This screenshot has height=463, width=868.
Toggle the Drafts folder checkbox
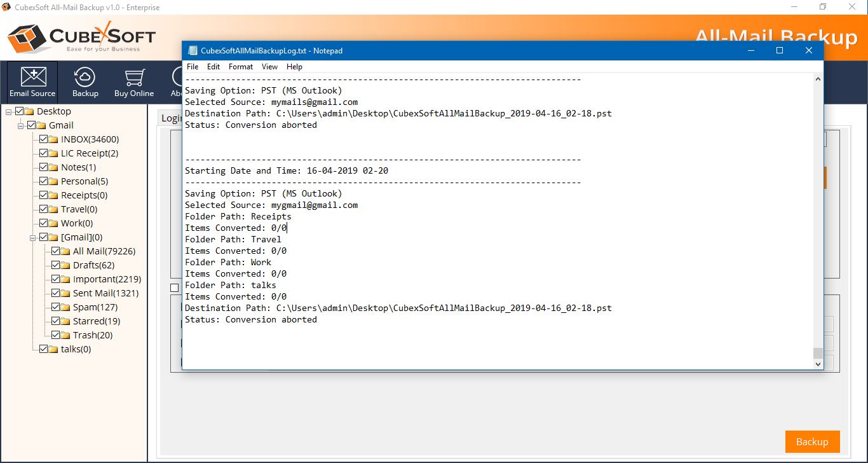pos(55,265)
